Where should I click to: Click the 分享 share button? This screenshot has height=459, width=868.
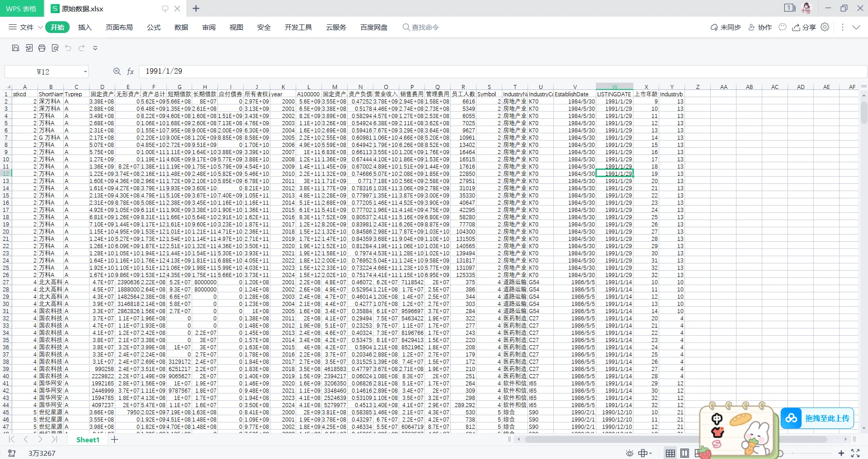pos(804,27)
